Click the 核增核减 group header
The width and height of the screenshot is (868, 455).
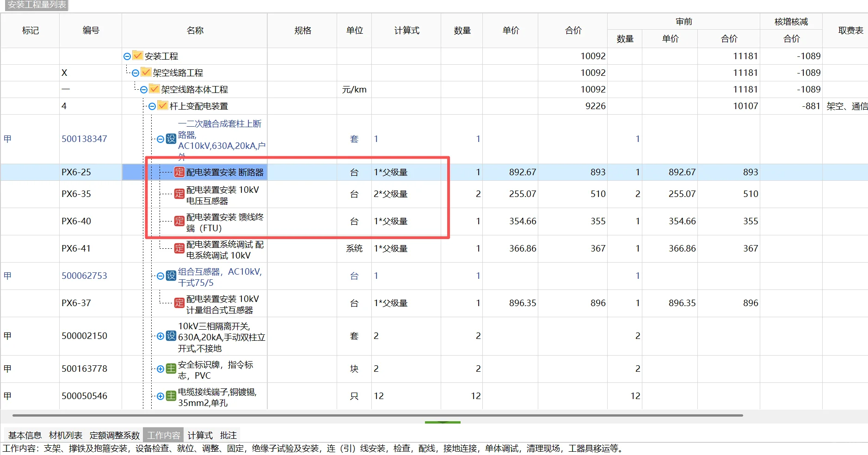tap(791, 22)
